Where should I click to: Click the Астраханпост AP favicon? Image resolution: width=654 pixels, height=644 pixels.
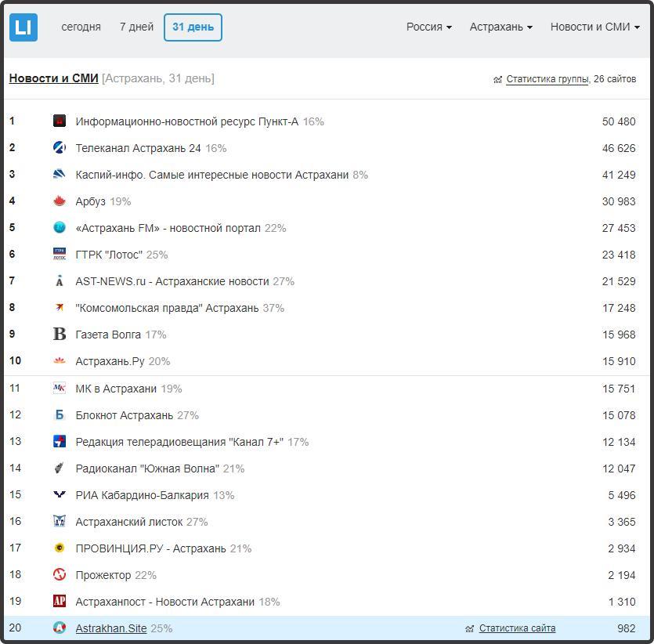pyautogui.click(x=60, y=601)
